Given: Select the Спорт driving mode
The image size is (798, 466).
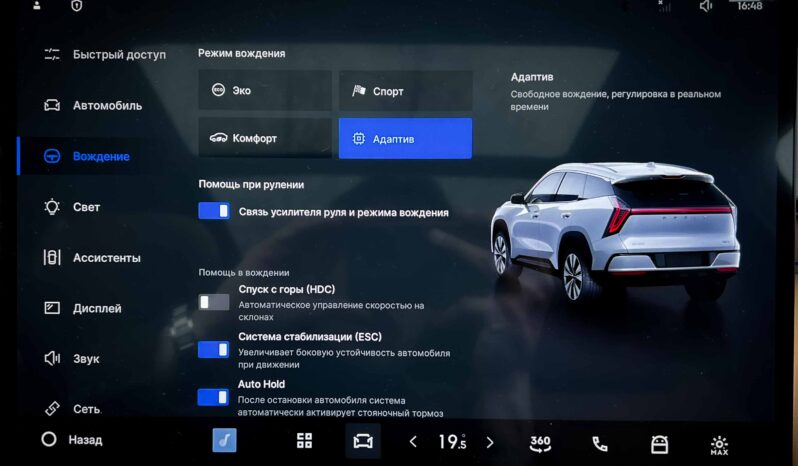Looking at the screenshot, I should point(406,91).
